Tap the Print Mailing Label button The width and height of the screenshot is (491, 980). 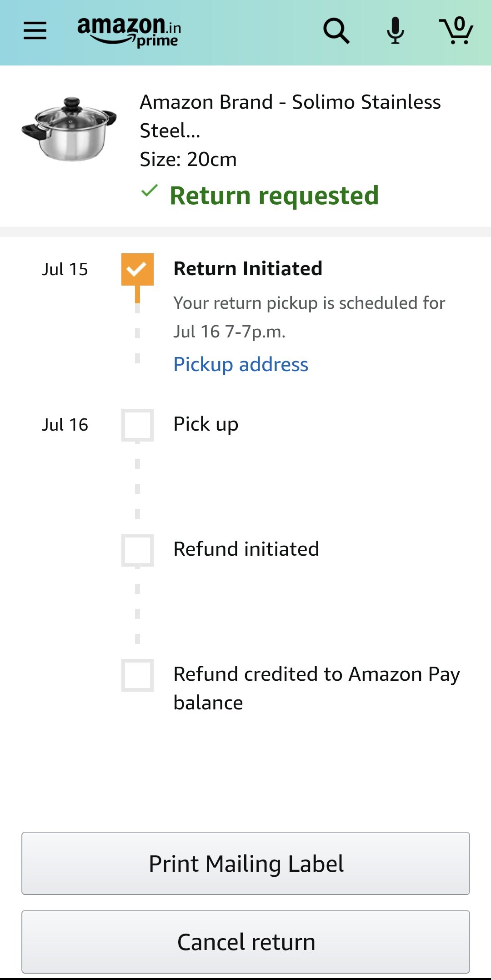point(245,863)
